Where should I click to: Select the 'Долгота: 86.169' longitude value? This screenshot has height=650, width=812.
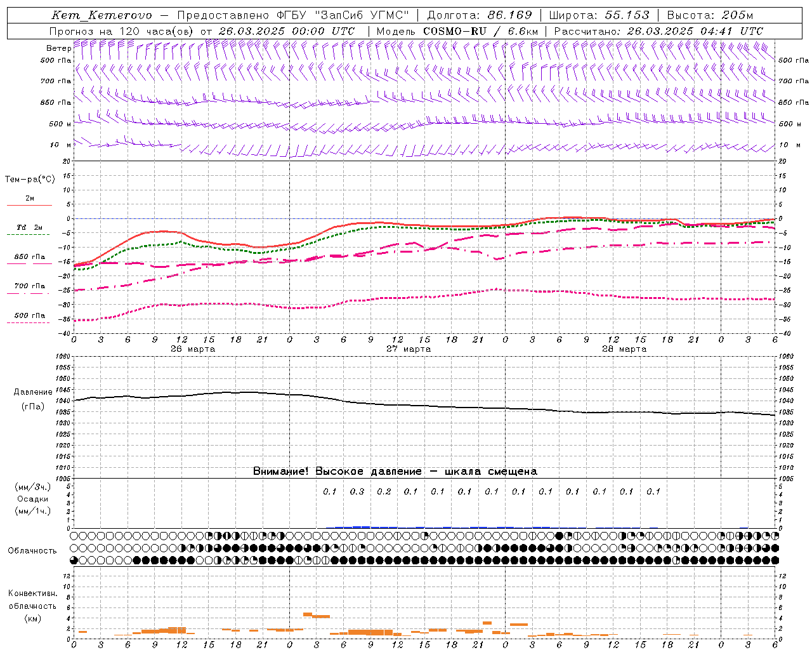coord(480,15)
